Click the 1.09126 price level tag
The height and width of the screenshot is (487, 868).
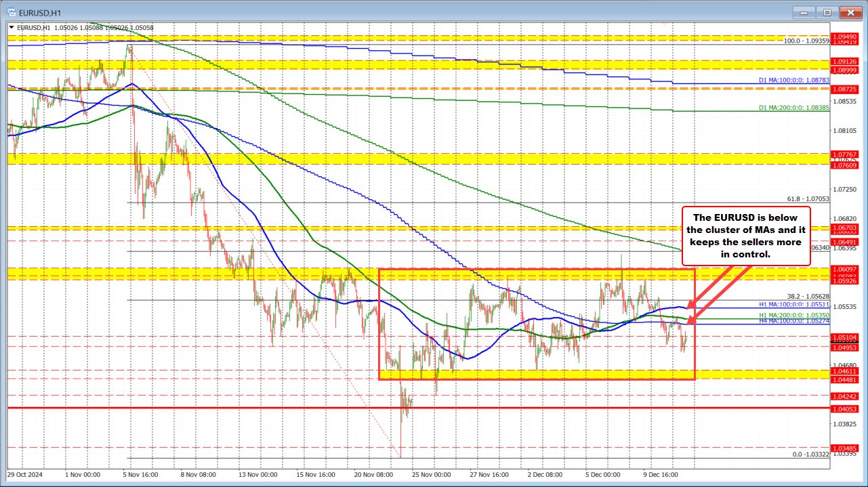click(846, 61)
